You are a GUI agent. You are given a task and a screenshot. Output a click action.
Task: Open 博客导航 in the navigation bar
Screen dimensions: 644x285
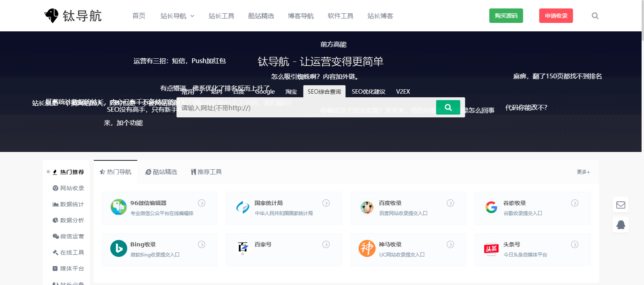pos(301,16)
